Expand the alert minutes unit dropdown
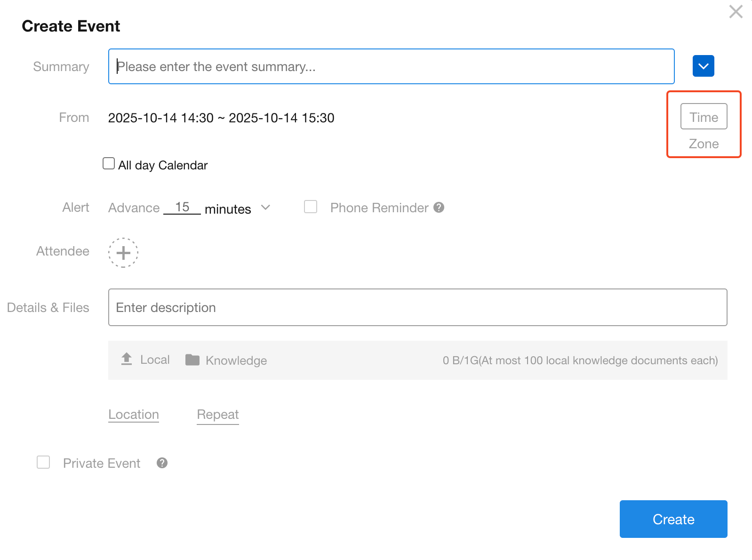This screenshot has width=752, height=560. pyautogui.click(x=265, y=208)
